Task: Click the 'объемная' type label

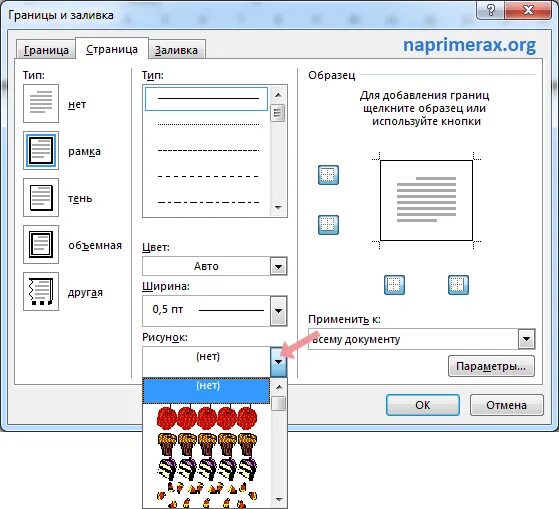Action: pos(95,245)
